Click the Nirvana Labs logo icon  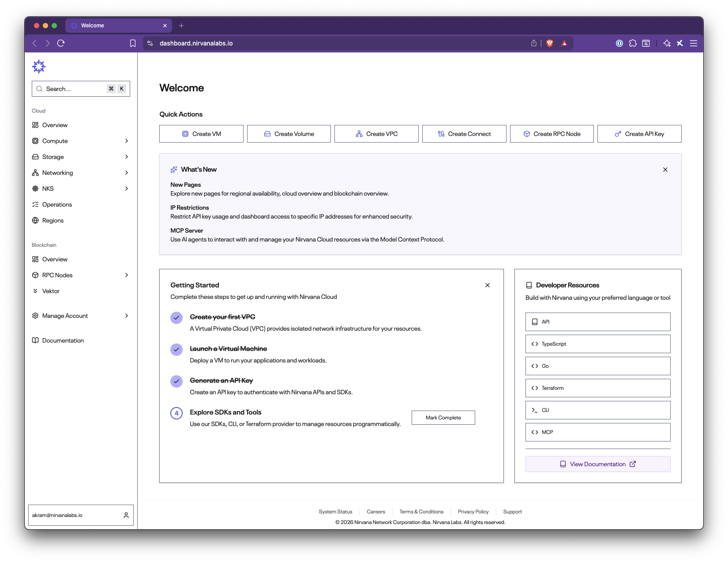tap(39, 66)
